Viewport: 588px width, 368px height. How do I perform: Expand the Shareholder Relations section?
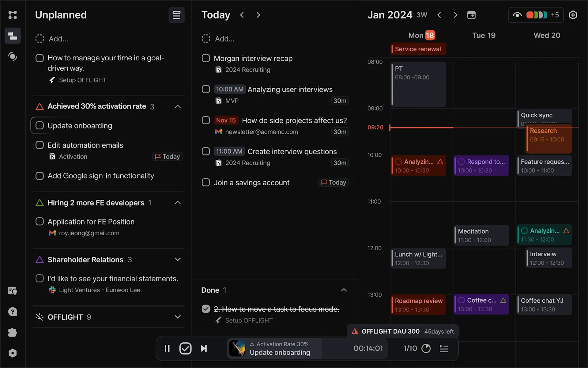178,259
